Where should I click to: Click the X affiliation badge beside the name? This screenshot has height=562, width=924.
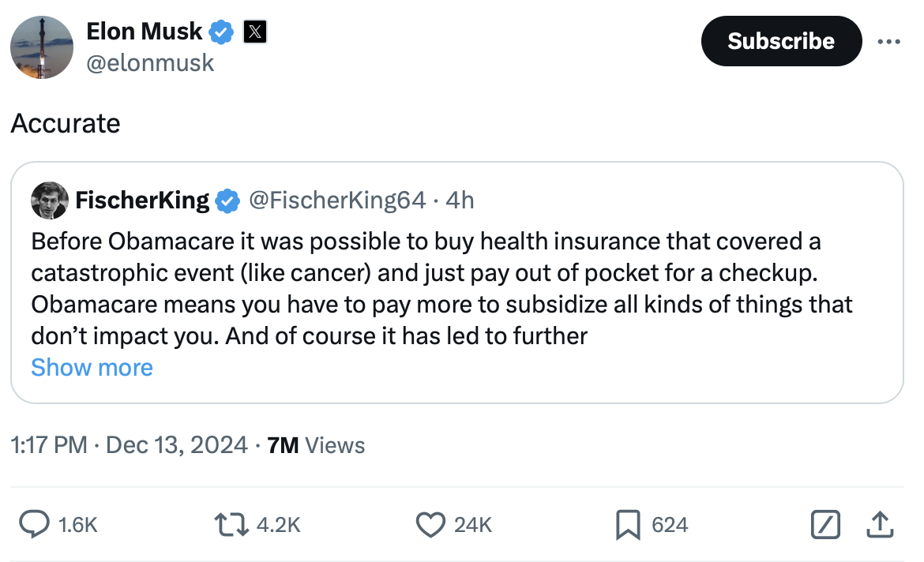[x=254, y=32]
